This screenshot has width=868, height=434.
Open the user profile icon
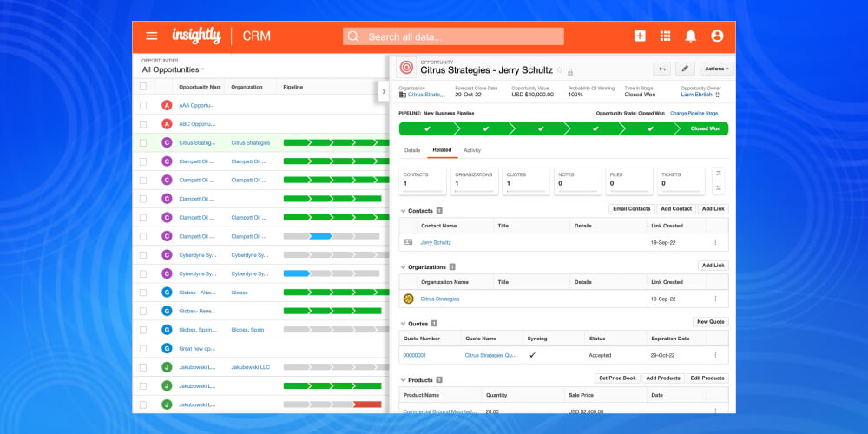point(717,36)
